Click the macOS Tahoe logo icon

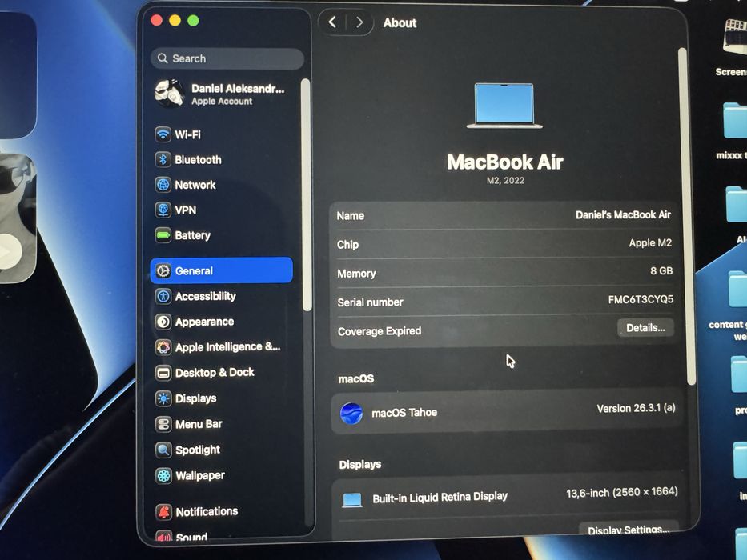pyautogui.click(x=351, y=413)
